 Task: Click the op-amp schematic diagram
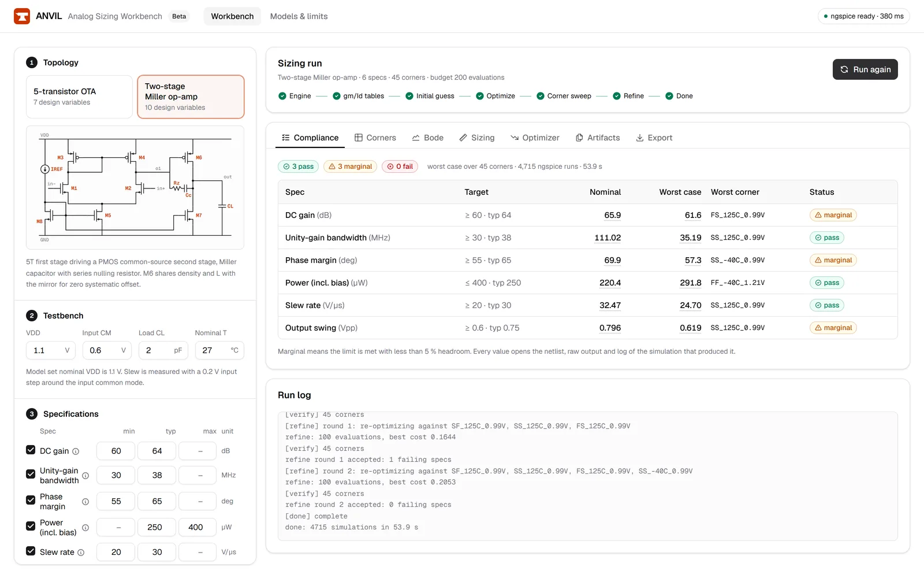pos(135,187)
